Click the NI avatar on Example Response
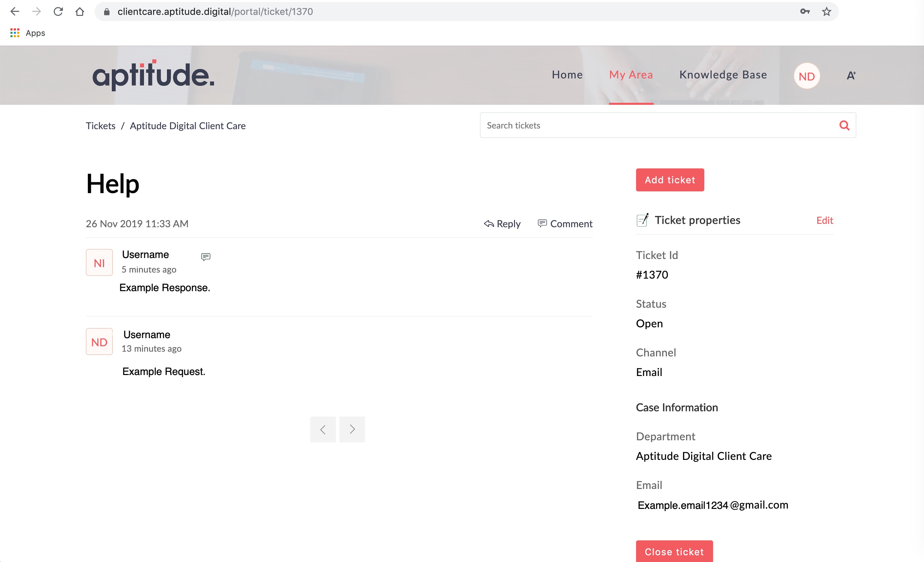Image resolution: width=924 pixels, height=562 pixels. pos(99,263)
